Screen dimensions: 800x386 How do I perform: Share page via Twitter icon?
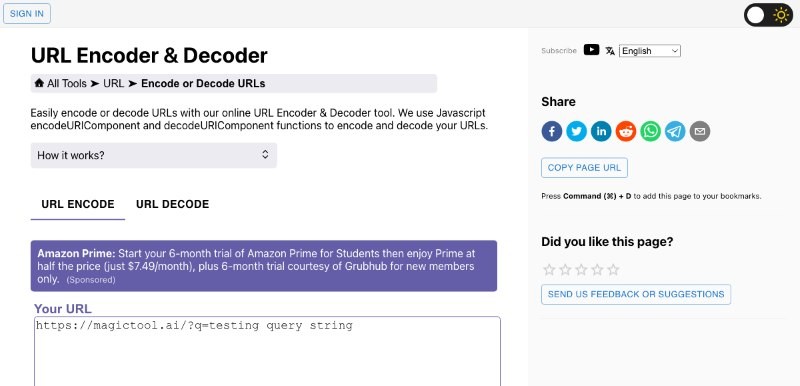point(577,132)
